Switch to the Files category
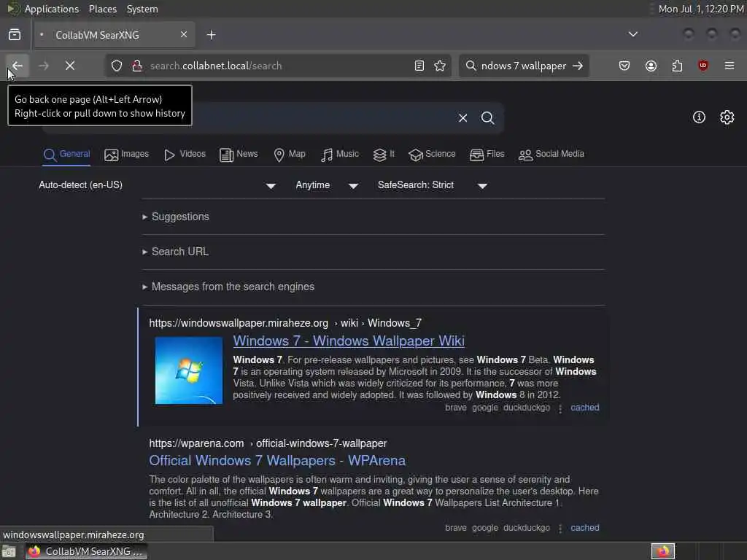The width and height of the screenshot is (747, 560). pyautogui.click(x=487, y=155)
